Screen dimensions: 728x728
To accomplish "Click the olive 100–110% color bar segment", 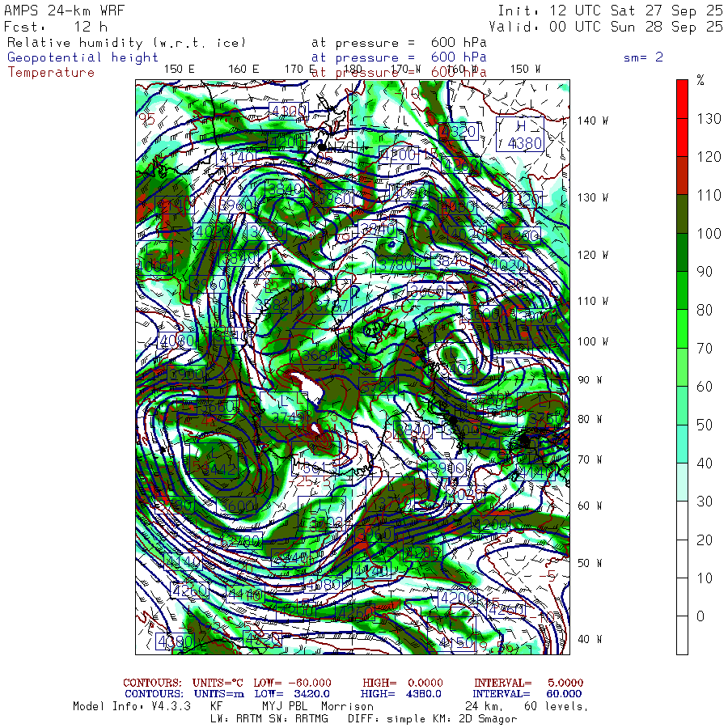I will click(682, 214).
